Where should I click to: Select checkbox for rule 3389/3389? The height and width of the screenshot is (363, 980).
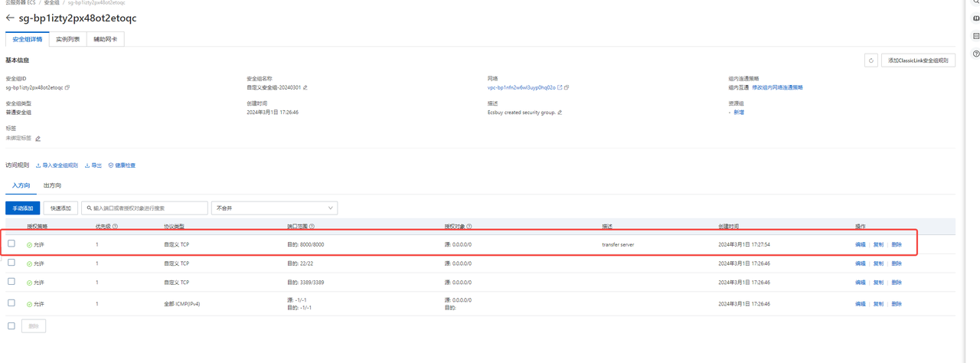coord(11,282)
